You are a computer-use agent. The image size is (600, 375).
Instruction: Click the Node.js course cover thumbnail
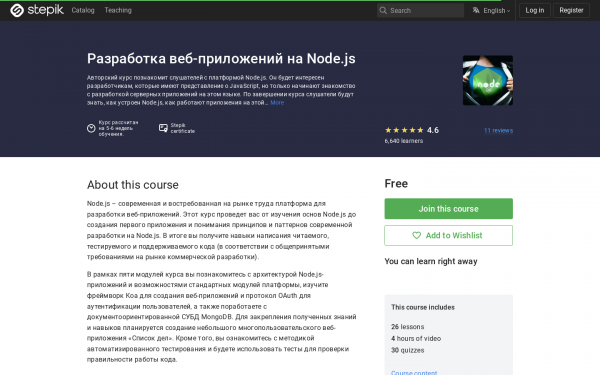point(488,80)
